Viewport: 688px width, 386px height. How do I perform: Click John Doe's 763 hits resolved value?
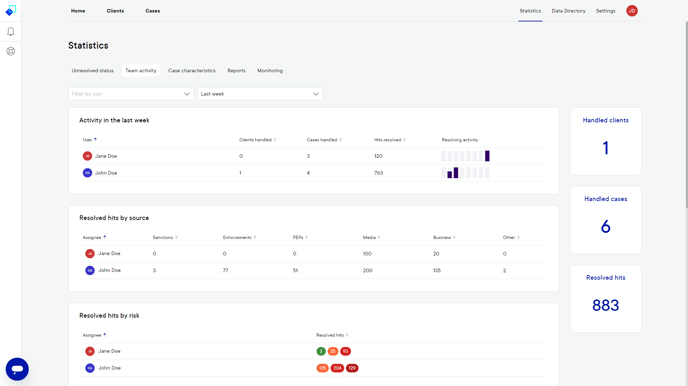pos(378,173)
